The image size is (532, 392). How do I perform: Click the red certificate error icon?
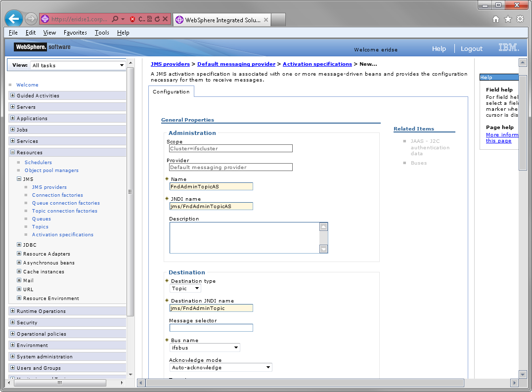click(133, 19)
